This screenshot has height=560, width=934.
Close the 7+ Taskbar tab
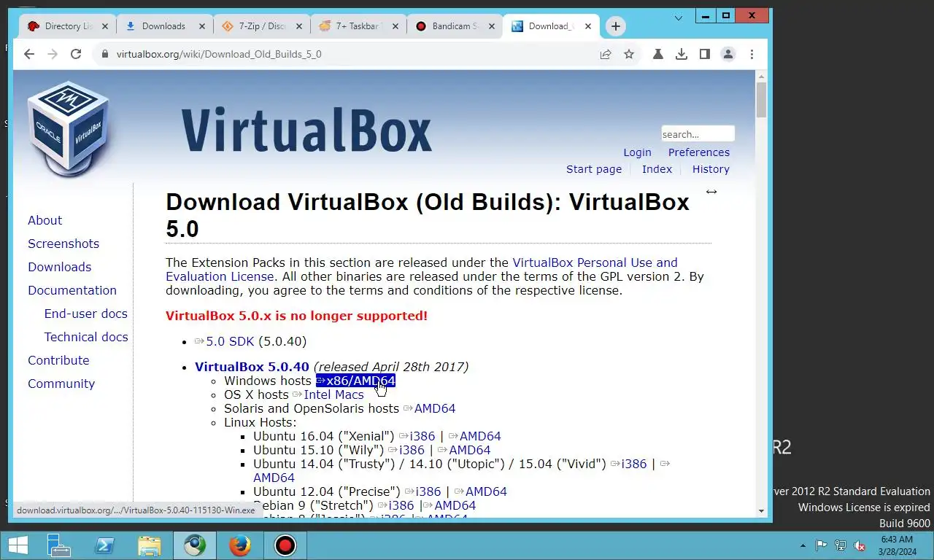point(395,26)
